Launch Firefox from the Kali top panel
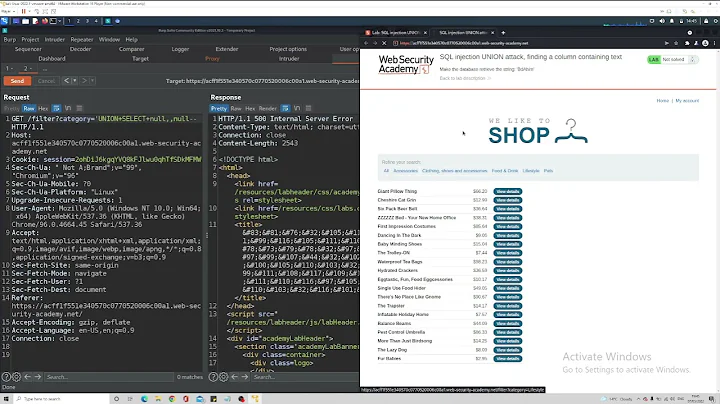Image resolution: width=720 pixels, height=404 pixels. coord(45,21)
